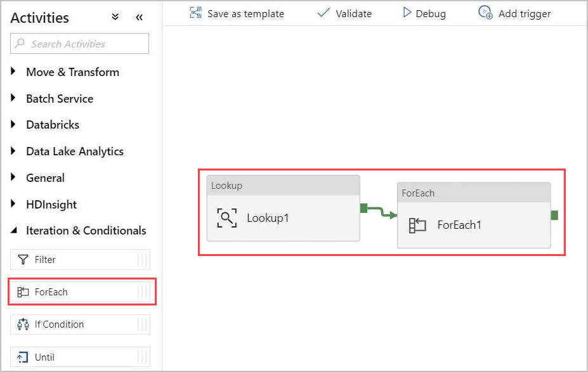The image size is (588, 372).
Task: Click the Save as template label
Action: click(245, 14)
